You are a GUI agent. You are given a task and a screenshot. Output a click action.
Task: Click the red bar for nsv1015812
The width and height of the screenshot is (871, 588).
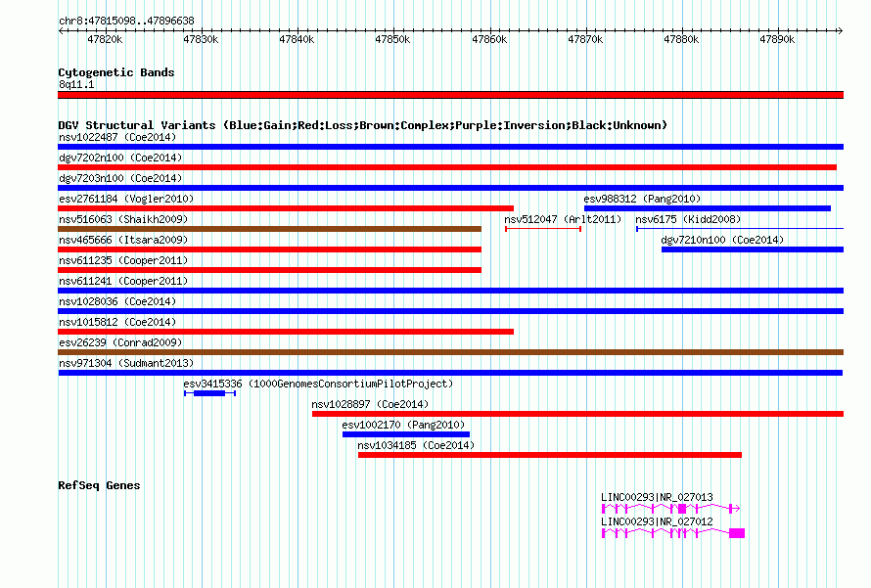point(286,332)
